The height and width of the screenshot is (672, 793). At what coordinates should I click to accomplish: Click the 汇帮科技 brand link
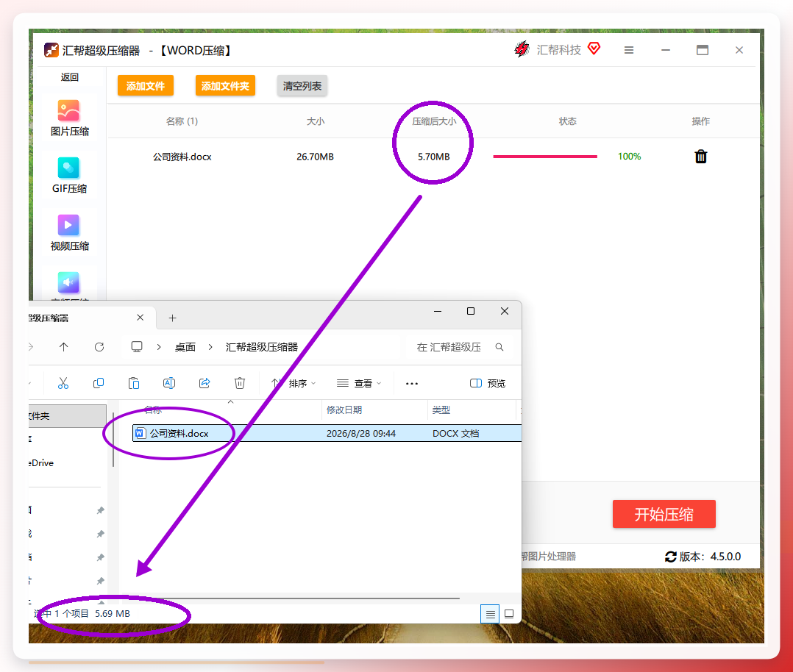coord(558,50)
